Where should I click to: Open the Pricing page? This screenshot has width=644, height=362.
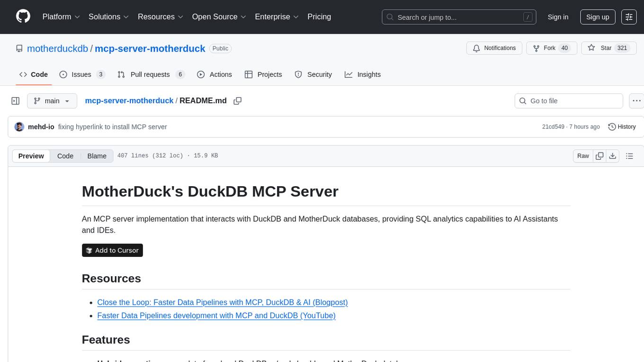coord(319,17)
